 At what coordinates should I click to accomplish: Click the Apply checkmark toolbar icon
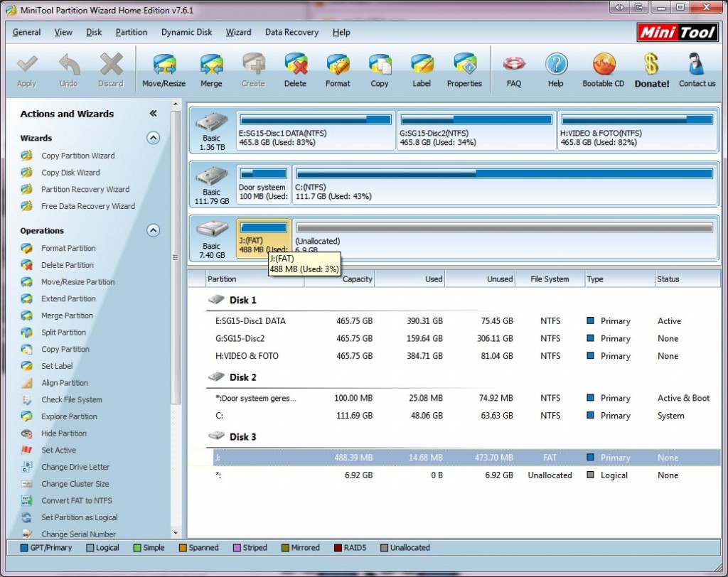pyautogui.click(x=27, y=64)
